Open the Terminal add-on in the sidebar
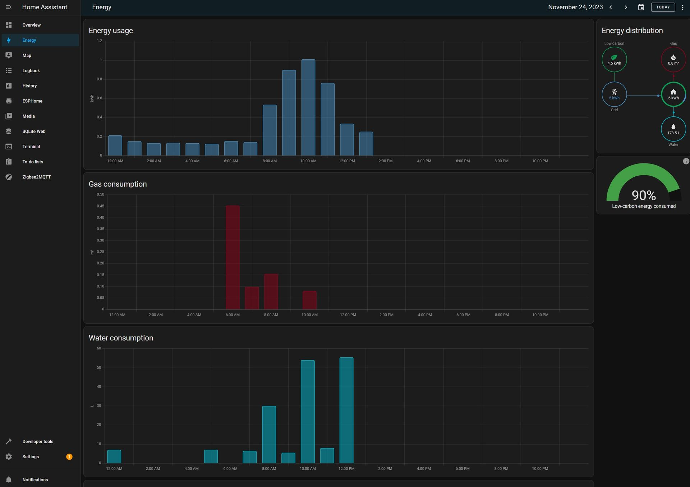The height and width of the screenshot is (487, 690). 40,146
